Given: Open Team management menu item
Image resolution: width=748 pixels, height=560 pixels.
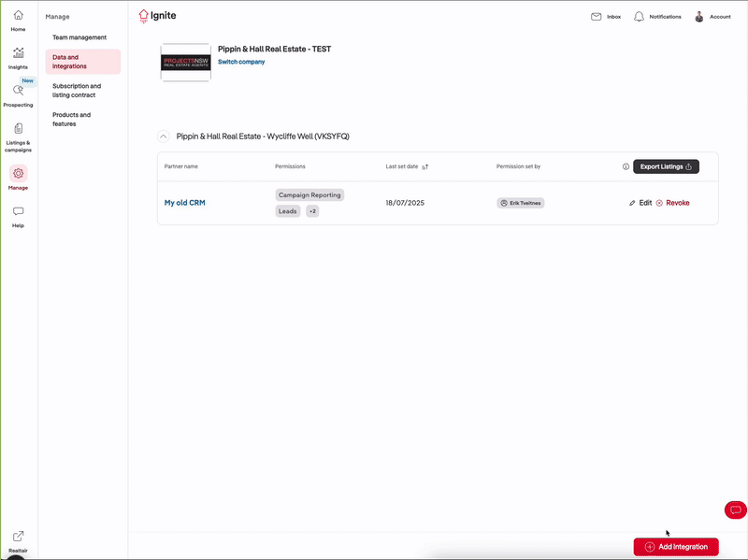Looking at the screenshot, I should (79, 37).
